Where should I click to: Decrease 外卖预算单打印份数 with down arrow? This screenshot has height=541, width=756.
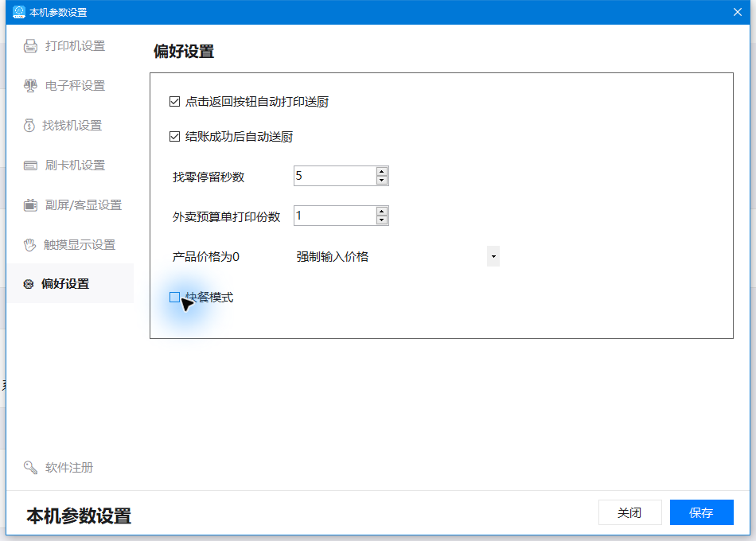pyautogui.click(x=382, y=220)
